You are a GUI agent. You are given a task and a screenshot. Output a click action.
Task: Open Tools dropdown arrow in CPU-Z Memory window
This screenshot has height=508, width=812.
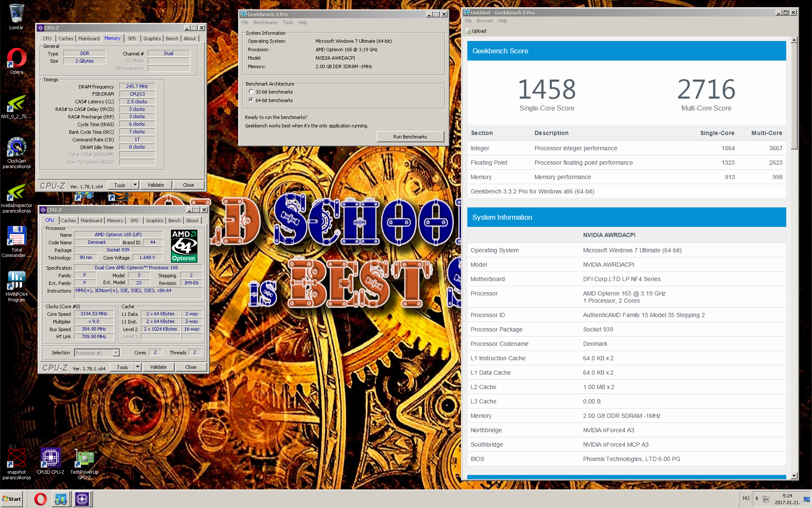[135, 185]
